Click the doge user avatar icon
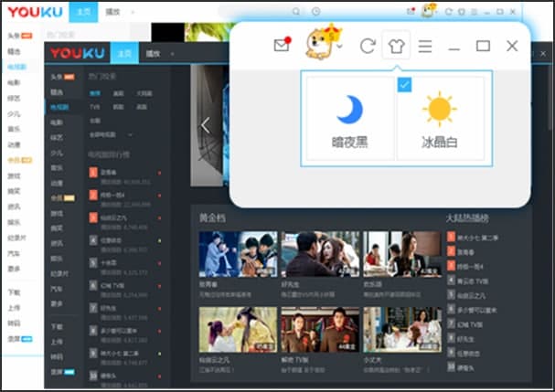The image size is (555, 392). [317, 44]
